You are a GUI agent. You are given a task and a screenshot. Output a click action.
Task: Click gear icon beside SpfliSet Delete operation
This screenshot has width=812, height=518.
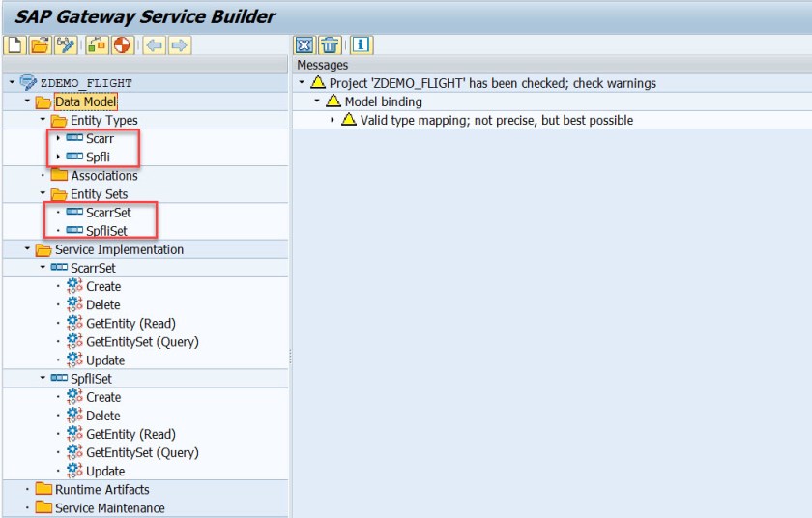tap(74, 415)
